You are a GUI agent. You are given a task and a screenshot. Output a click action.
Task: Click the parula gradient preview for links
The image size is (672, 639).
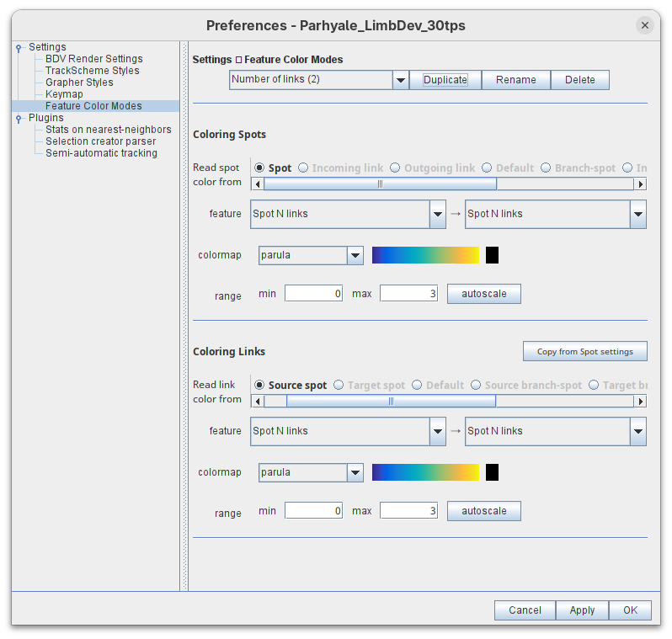[x=425, y=472]
